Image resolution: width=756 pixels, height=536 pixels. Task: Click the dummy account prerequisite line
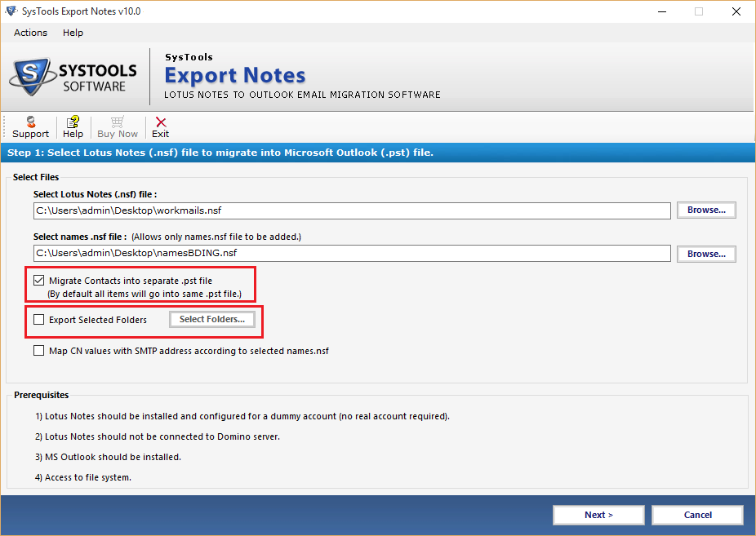click(242, 416)
